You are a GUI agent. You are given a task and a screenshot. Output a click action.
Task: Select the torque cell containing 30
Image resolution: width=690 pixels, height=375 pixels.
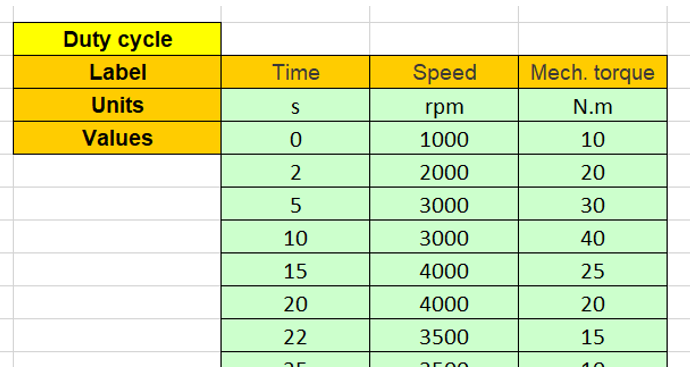593,204
